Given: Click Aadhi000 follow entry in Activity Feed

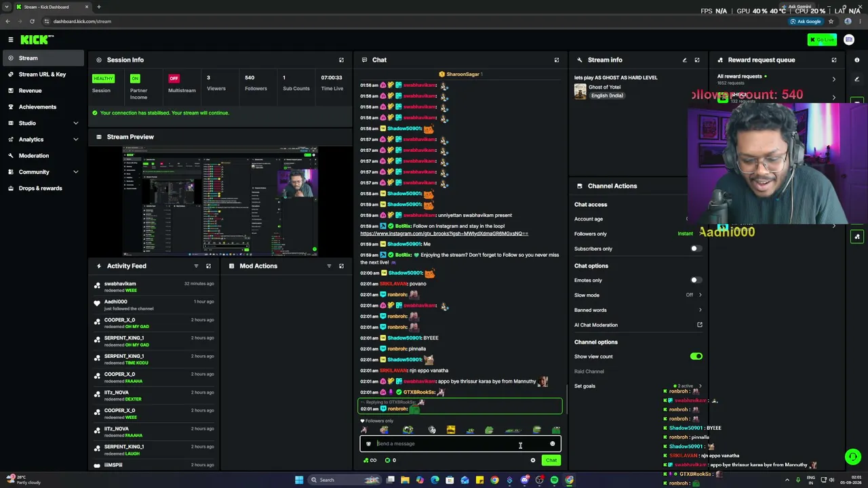Looking at the screenshot, I should [155, 305].
